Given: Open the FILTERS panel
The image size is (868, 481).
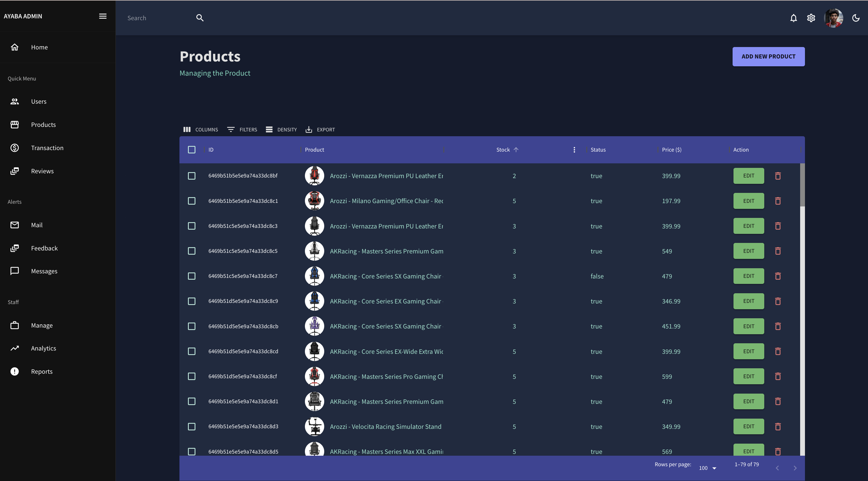Looking at the screenshot, I should click(x=242, y=130).
